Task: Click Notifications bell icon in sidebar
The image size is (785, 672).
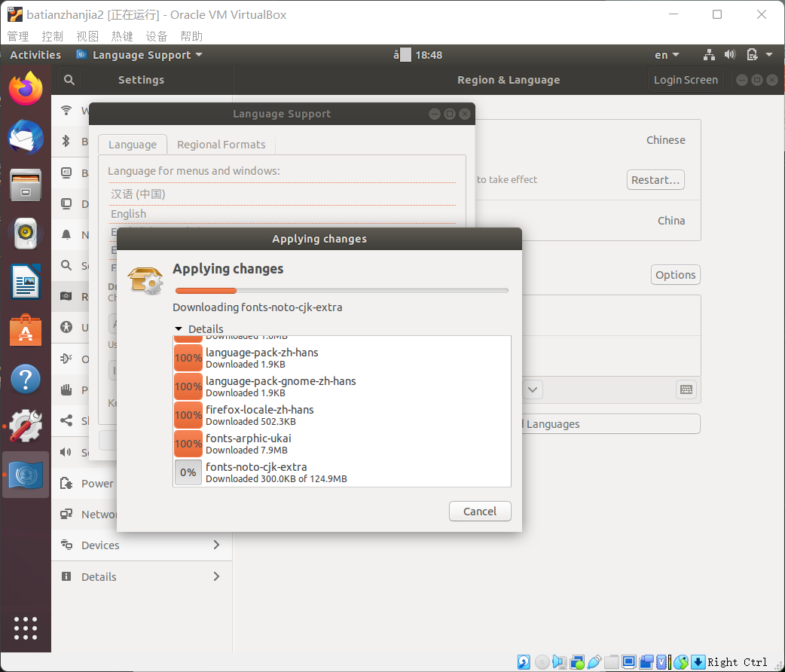Action: tap(66, 234)
